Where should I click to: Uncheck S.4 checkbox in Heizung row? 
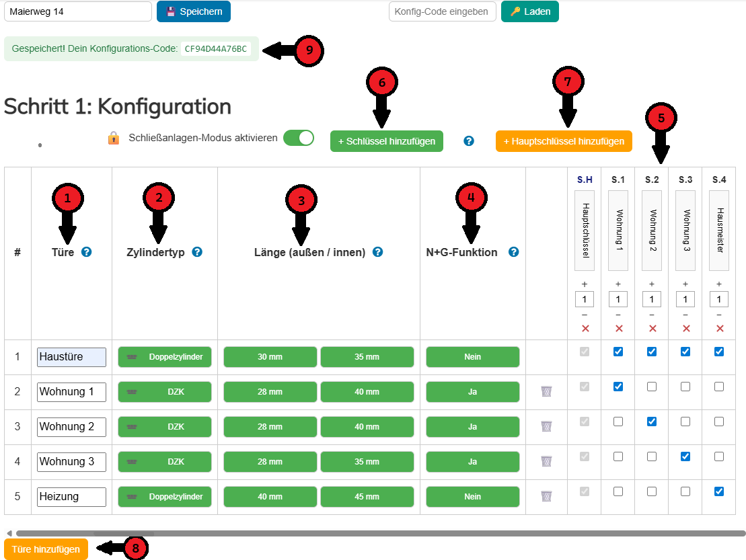coord(719,491)
